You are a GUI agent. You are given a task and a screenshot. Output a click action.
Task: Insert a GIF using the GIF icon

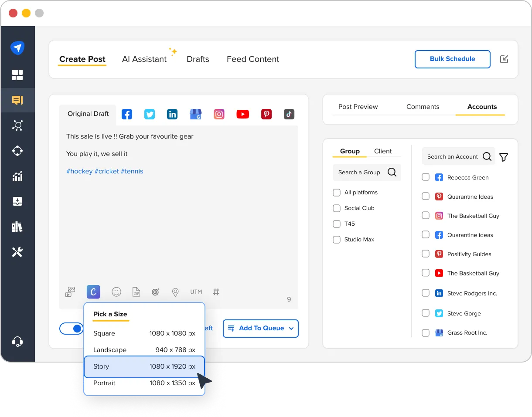pyautogui.click(x=136, y=292)
